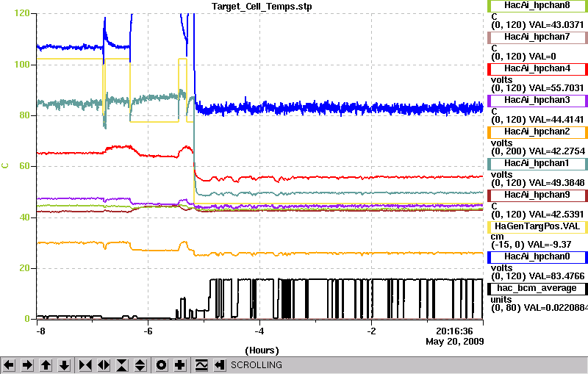Click the plus-shaped toolbar icon
Viewport: 588px width, 374px height.
pyautogui.click(x=180, y=364)
